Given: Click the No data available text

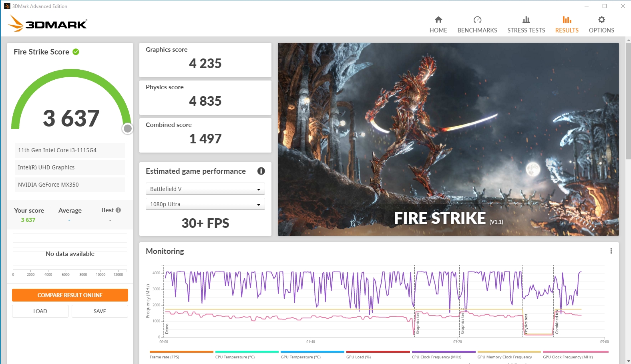Looking at the screenshot, I should click(x=70, y=254).
